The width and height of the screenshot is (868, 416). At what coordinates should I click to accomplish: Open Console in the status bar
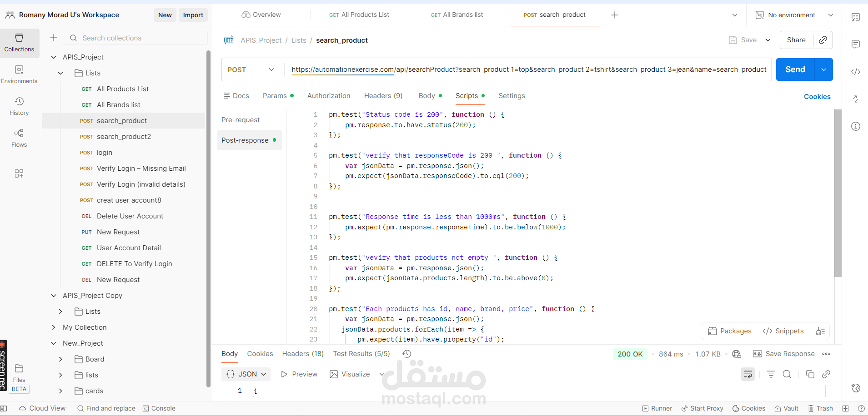[159, 408]
